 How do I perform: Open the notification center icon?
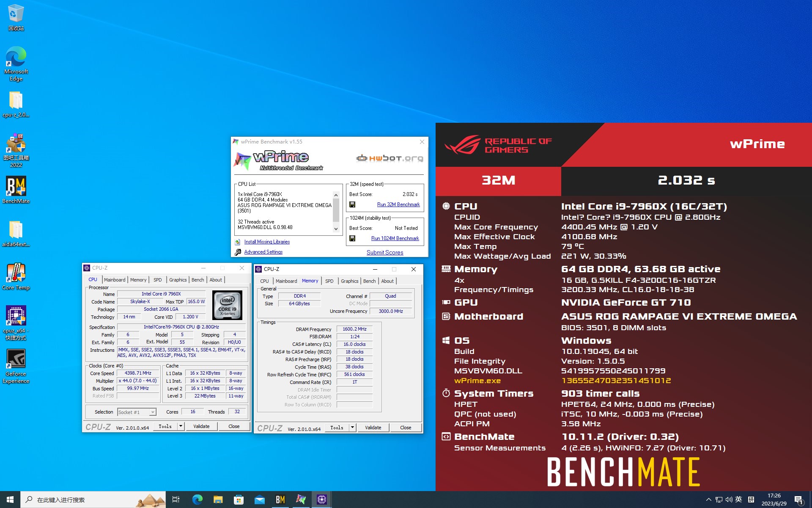tap(798, 500)
